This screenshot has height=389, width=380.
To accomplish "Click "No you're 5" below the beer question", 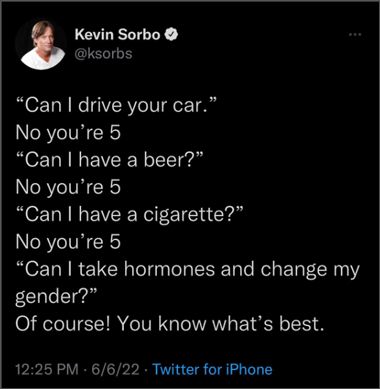I will point(68,188).
